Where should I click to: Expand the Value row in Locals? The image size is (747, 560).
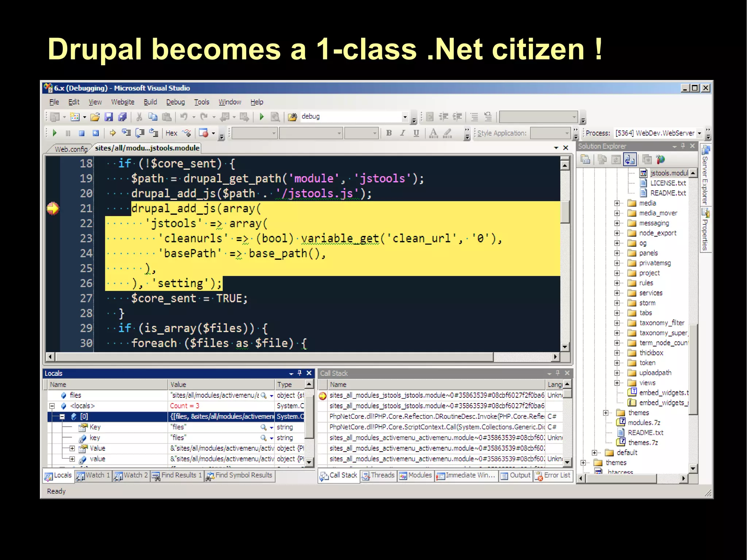click(x=72, y=448)
